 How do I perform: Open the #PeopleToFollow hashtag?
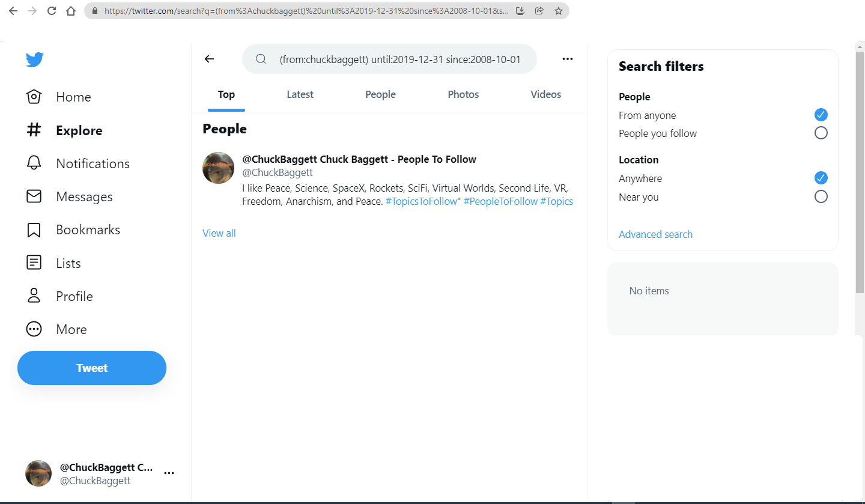[x=500, y=201]
